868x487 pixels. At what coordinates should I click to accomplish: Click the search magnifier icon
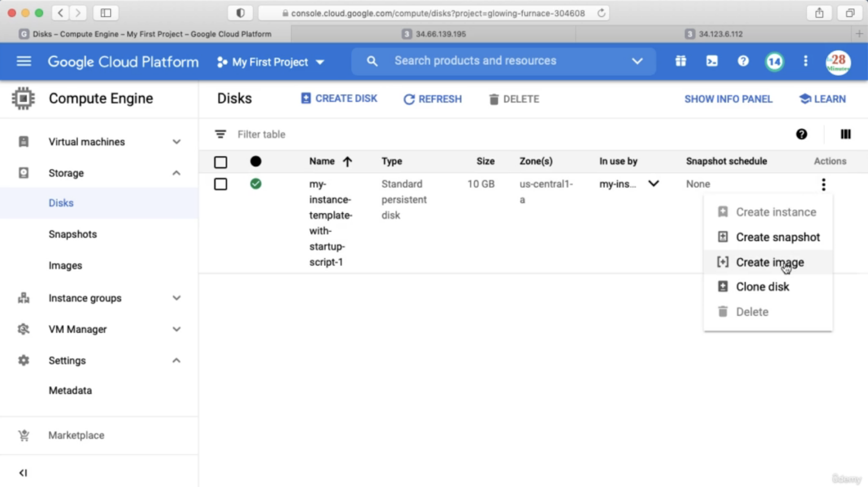372,61
